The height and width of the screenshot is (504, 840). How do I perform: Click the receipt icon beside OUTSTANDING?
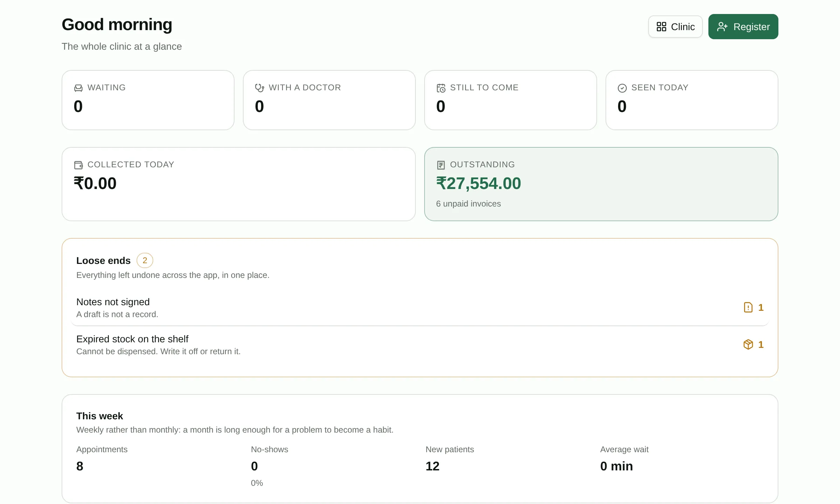(441, 165)
